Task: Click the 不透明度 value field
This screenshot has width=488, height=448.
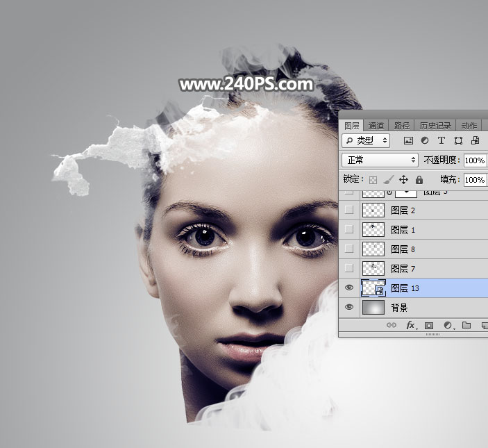Action: [x=475, y=160]
